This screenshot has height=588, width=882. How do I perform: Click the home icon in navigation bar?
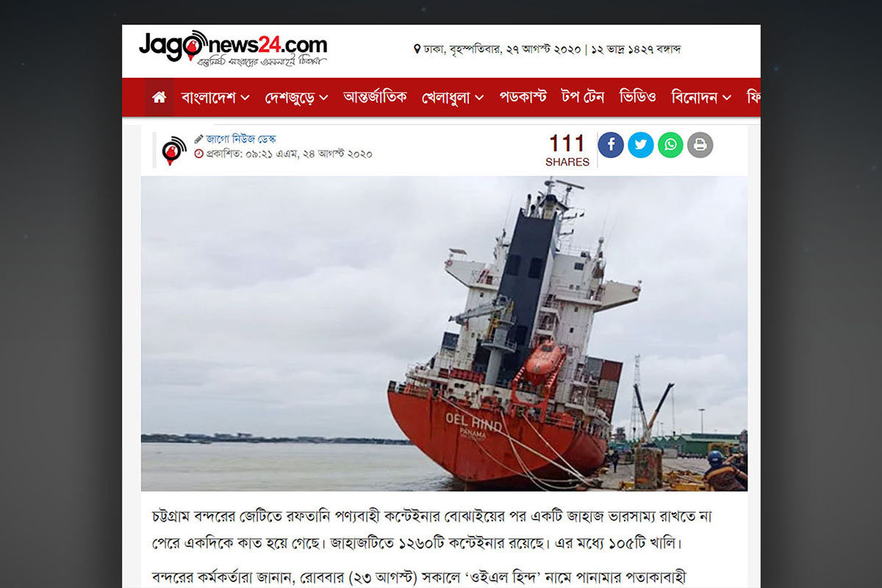tap(159, 97)
